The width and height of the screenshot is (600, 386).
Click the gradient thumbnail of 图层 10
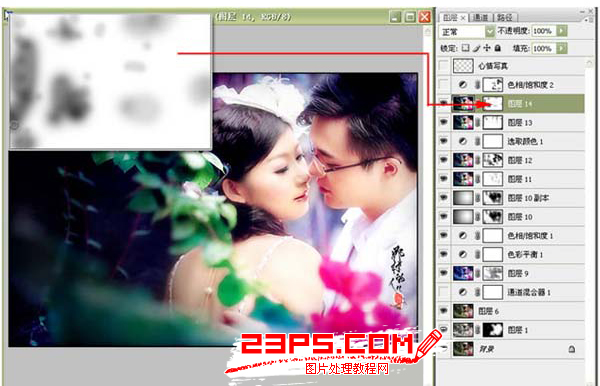click(x=463, y=217)
